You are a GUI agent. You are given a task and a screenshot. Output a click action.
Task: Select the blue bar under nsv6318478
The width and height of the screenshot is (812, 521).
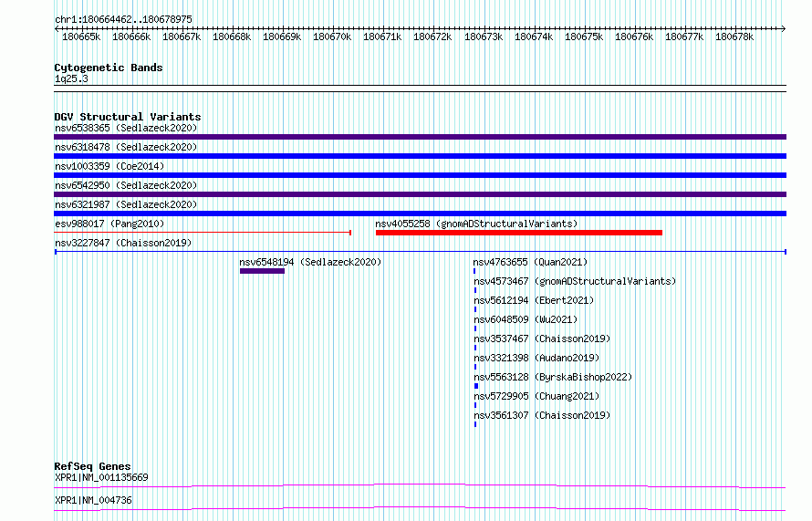tap(420, 156)
